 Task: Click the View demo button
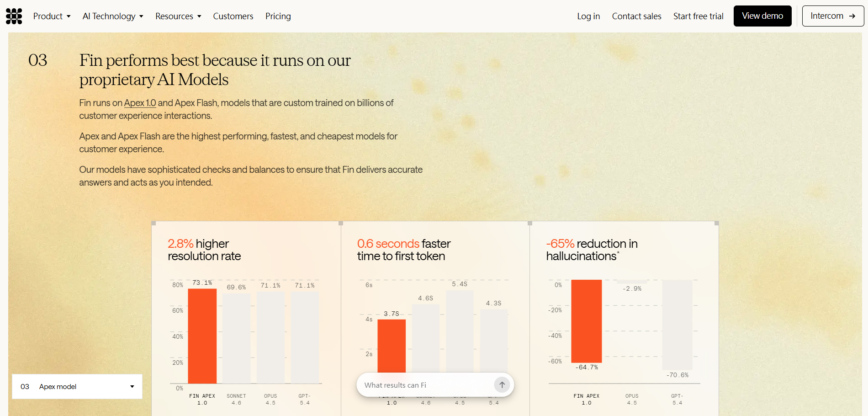point(762,16)
